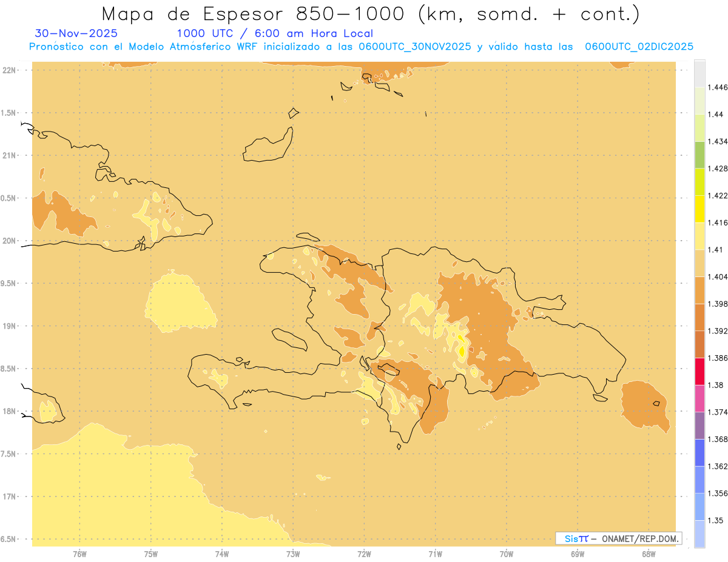Click the "Pronóstico con el Modelo Atmósferico WRF" line

click(x=361, y=47)
